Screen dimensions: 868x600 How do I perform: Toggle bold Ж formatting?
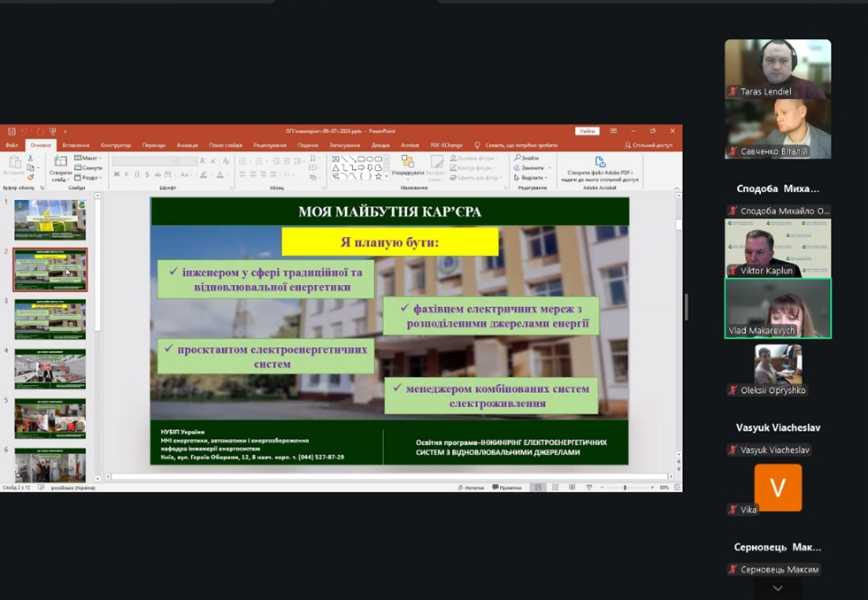coord(116,174)
